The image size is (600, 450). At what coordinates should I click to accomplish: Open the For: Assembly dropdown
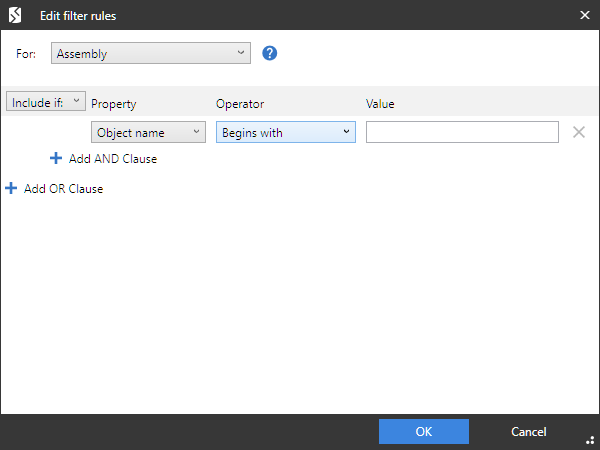(x=151, y=54)
